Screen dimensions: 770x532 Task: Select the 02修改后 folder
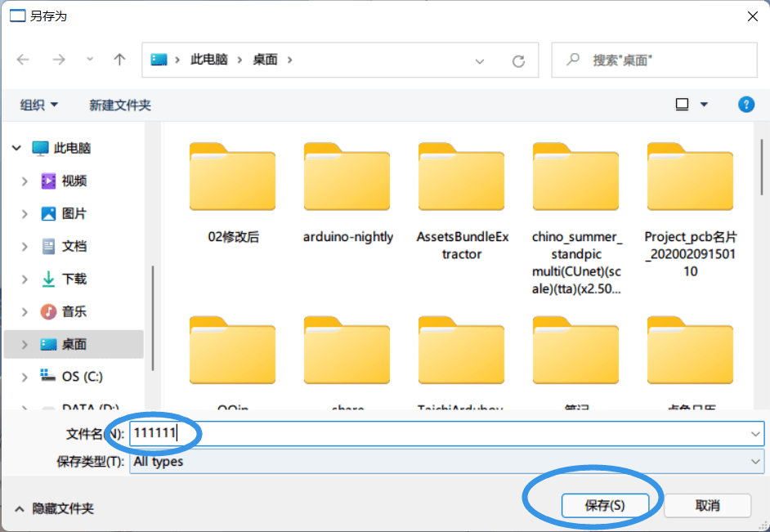[x=233, y=194]
